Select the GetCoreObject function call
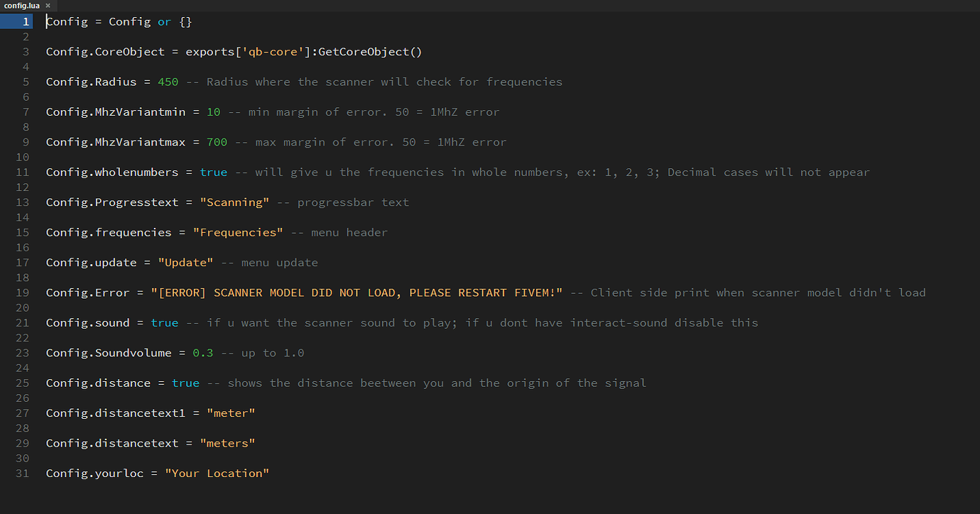Screen dimensions: 980x514 [x=368, y=51]
